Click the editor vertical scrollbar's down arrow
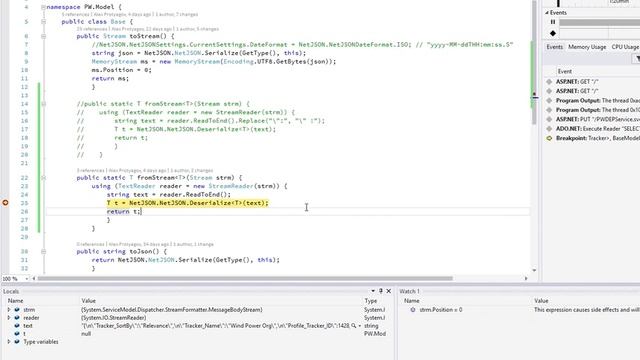The width and height of the screenshot is (640, 360). coord(534,270)
